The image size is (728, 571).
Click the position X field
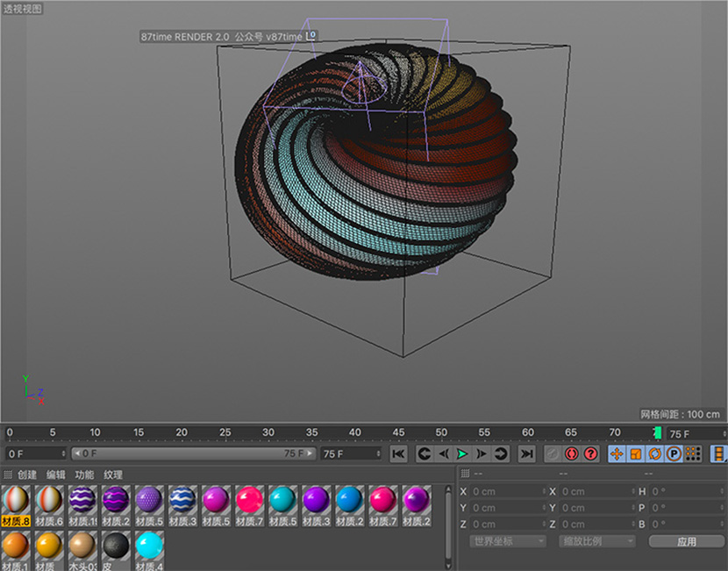coord(508,491)
